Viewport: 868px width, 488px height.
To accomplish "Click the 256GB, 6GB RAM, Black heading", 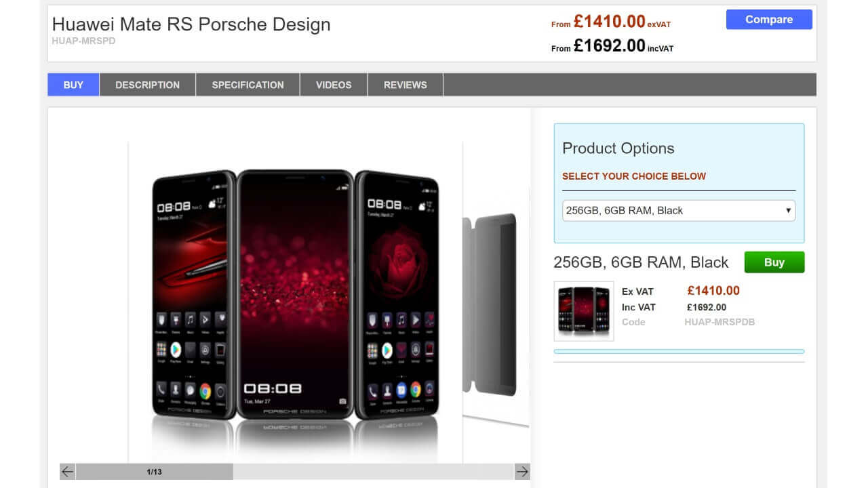I will [x=641, y=262].
